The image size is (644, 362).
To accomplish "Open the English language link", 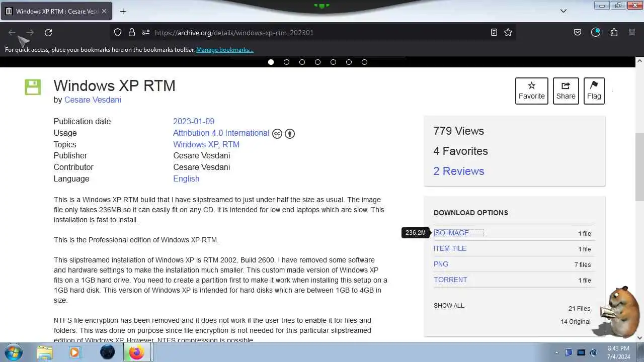I will click(x=186, y=178).
